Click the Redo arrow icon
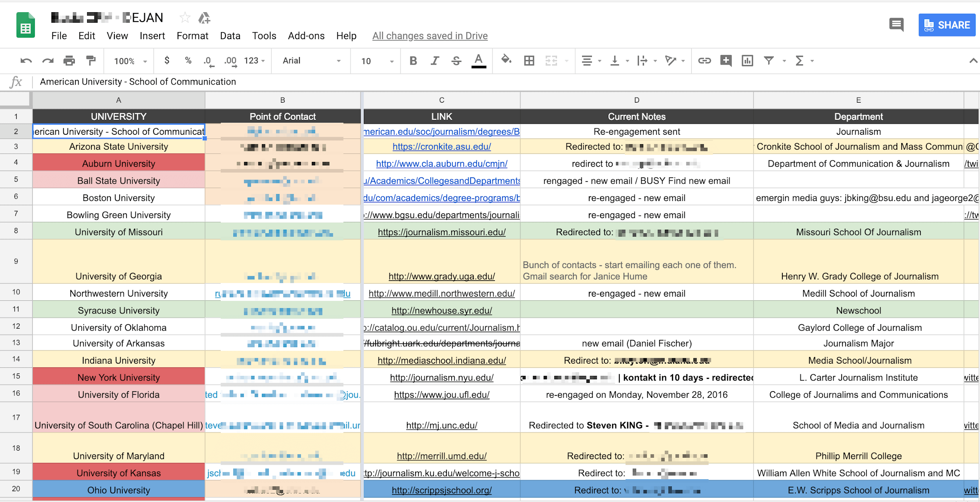980x502 pixels. point(48,61)
